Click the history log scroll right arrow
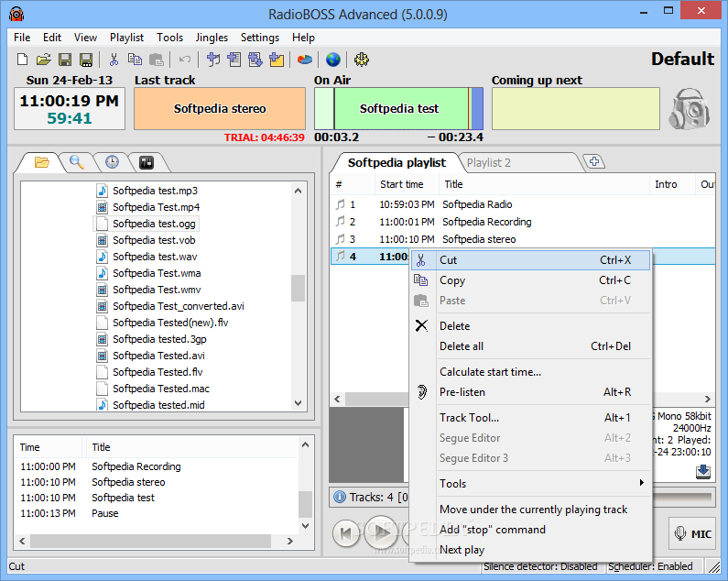This screenshot has width=728, height=581. pos(290,541)
